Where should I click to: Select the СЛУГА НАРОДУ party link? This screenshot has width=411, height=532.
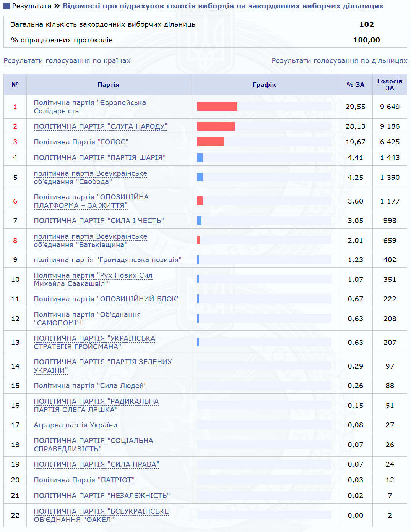[100, 126]
